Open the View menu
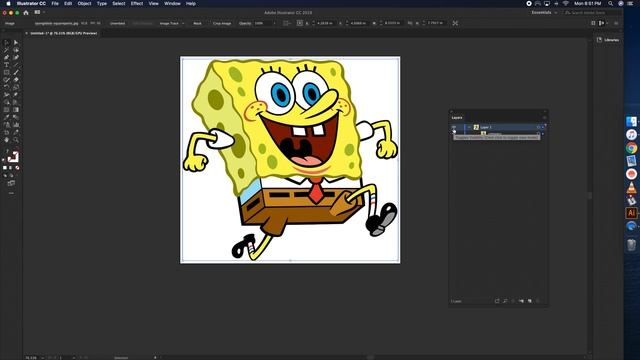This screenshot has height=360, width=640. [x=153, y=3]
